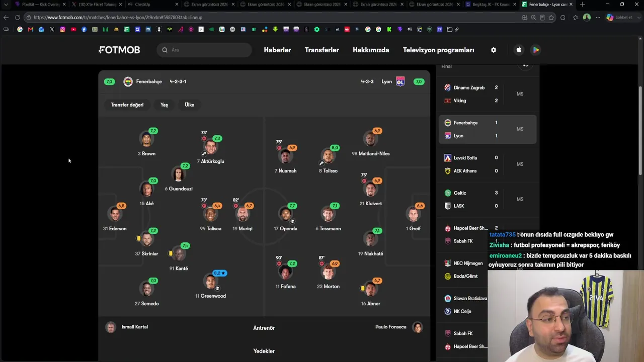The height and width of the screenshot is (362, 644).
Task: Open the X bookmark icon
Action: (52, 29)
